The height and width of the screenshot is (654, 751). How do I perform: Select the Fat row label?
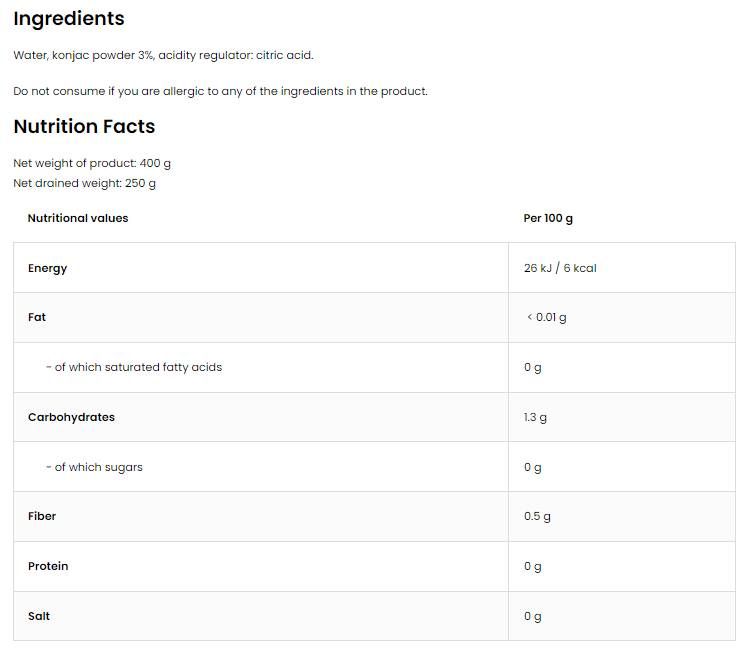37,317
